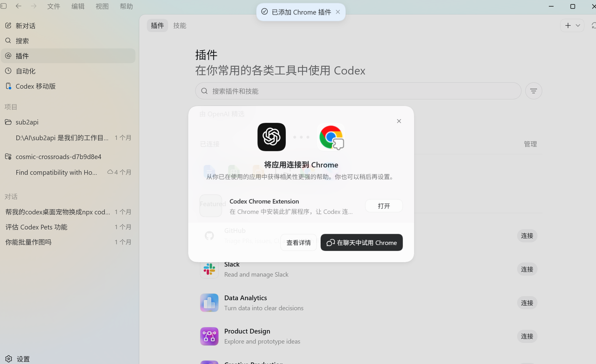
Task: Open 你能批量作图吗 conversation
Action: point(68,242)
